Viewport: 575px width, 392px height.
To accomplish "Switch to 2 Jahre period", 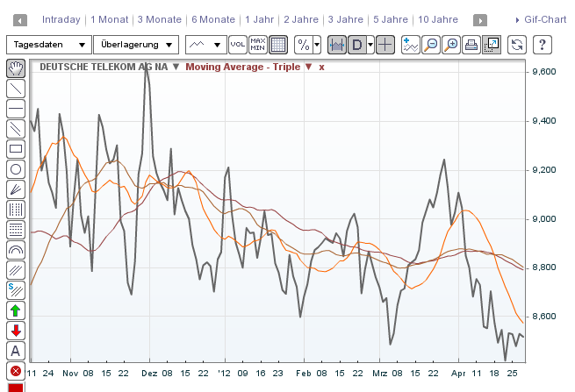I will click(301, 19).
